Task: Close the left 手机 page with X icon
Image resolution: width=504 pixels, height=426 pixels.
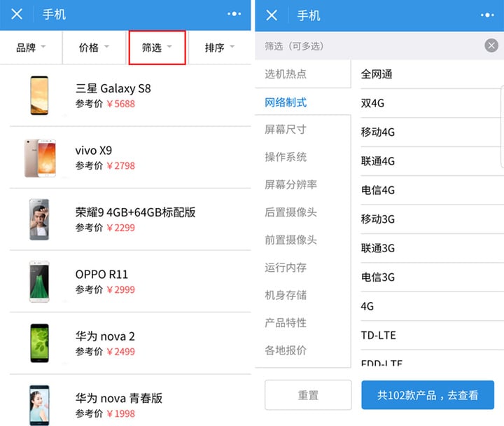Action: tap(17, 14)
